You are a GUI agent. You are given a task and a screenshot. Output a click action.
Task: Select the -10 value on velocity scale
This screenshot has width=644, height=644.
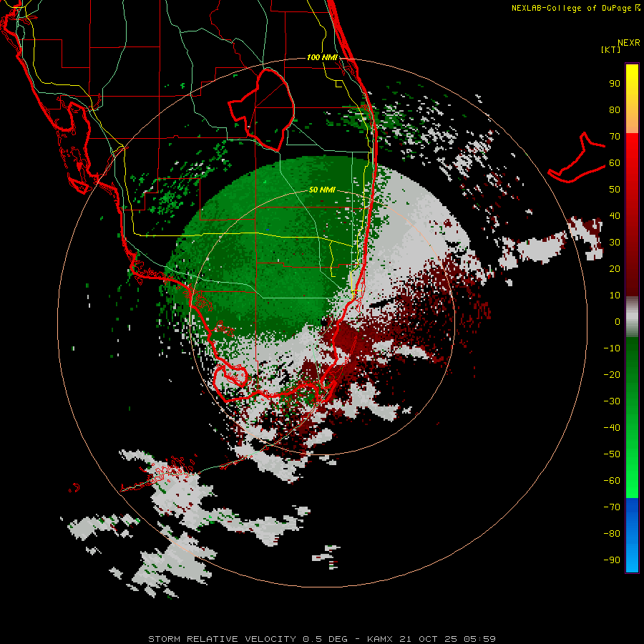612,348
